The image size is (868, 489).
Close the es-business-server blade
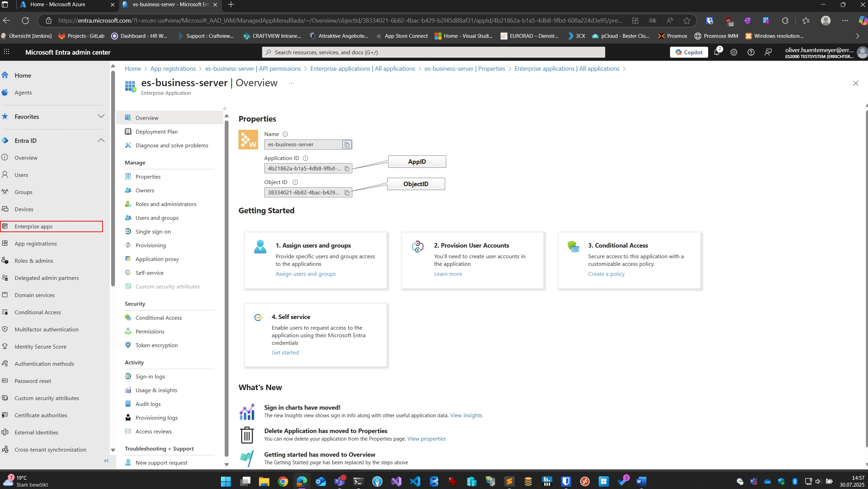pos(856,83)
